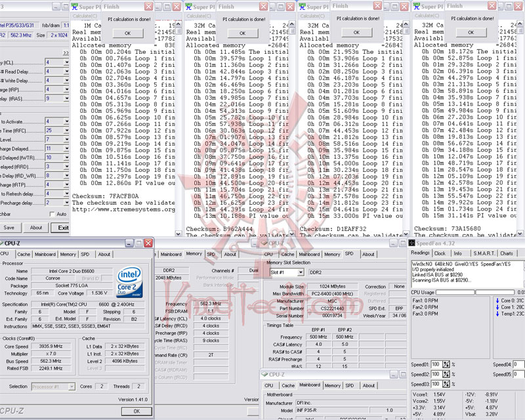This screenshot has width=525, height=420.
Task: Open the tWTR dropdown showing 10
Action: [66, 157]
